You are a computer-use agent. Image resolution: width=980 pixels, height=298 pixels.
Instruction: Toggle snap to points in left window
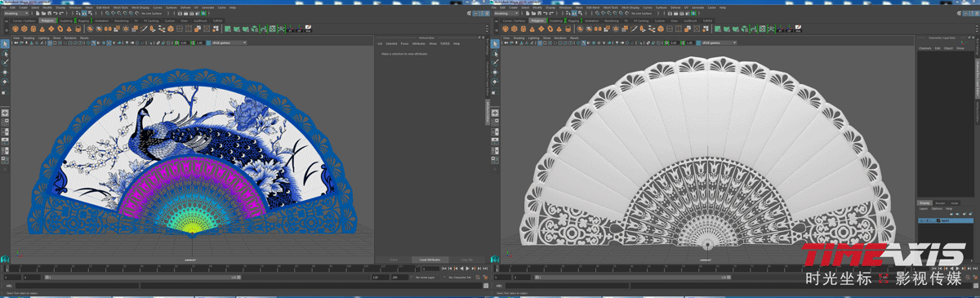118,13
